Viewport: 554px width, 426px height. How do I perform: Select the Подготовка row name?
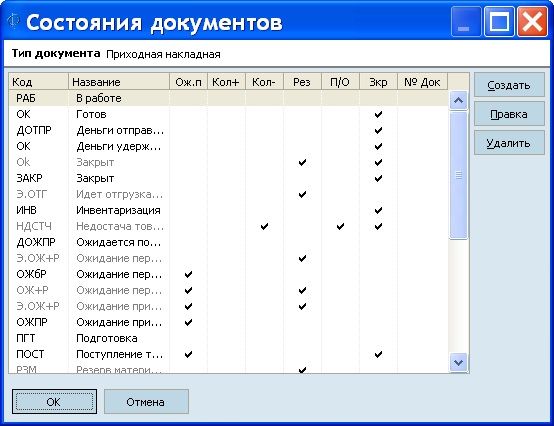tap(107, 338)
